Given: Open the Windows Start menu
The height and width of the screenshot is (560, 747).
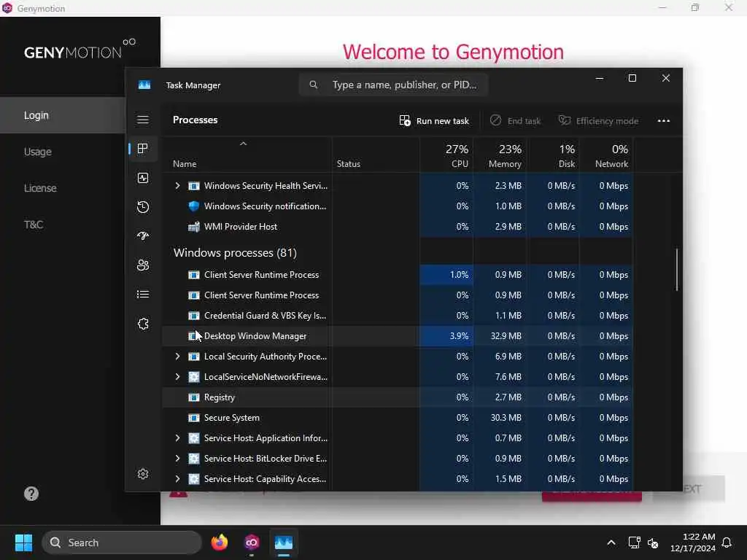Looking at the screenshot, I should coord(23,542).
